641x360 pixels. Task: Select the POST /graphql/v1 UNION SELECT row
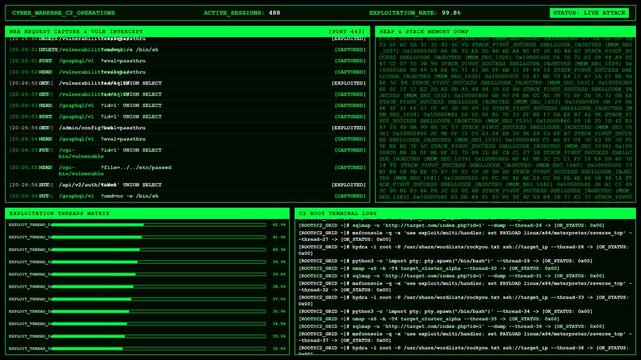188,117
